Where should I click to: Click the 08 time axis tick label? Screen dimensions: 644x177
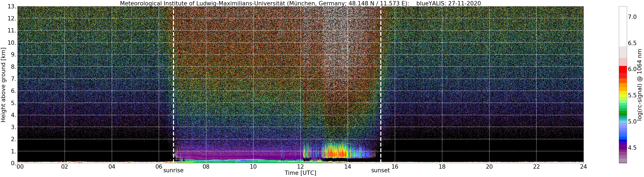[x=206, y=166]
